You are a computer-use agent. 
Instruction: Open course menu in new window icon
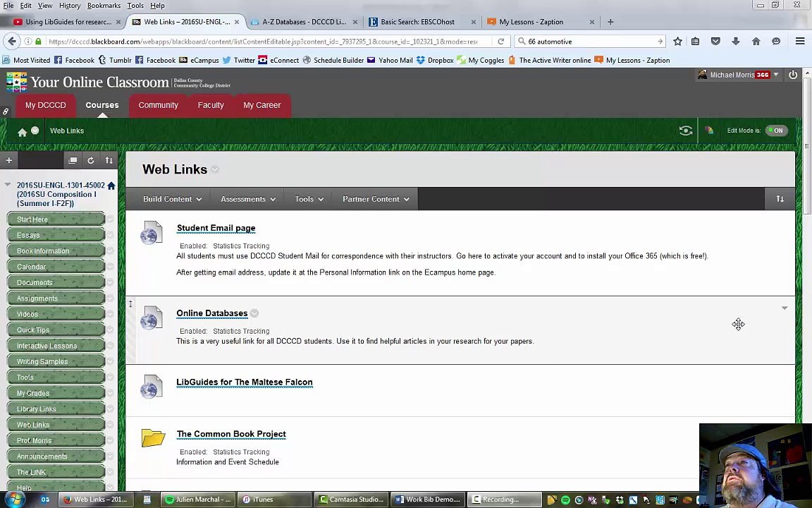coord(73,160)
